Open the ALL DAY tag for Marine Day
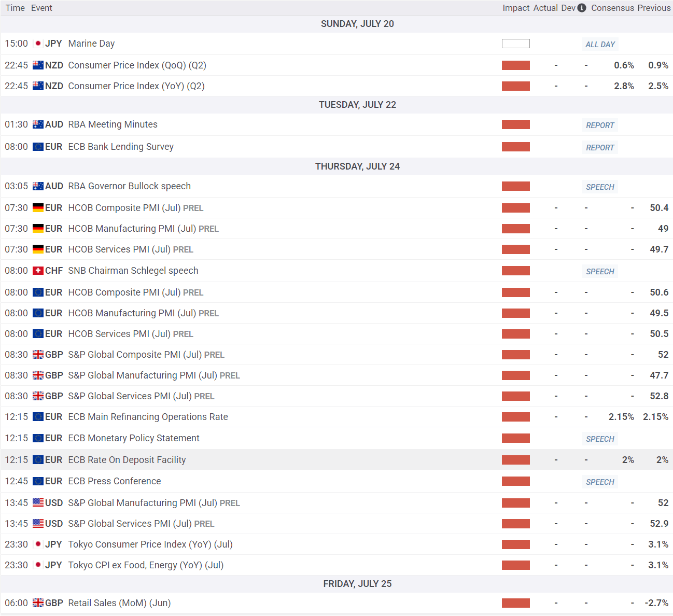Viewport: 673px width, 616px height. point(600,45)
